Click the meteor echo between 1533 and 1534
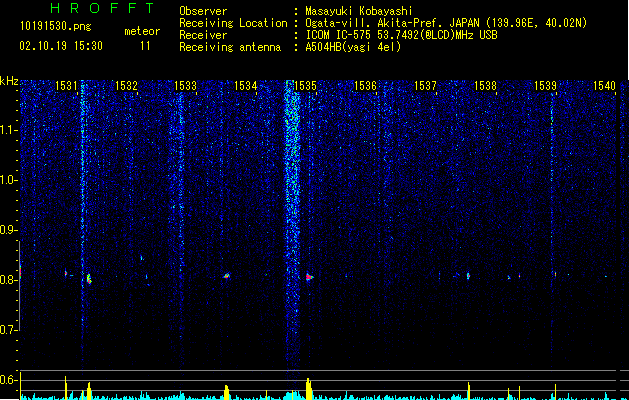The height and width of the screenshot is (400, 629). click(x=227, y=276)
